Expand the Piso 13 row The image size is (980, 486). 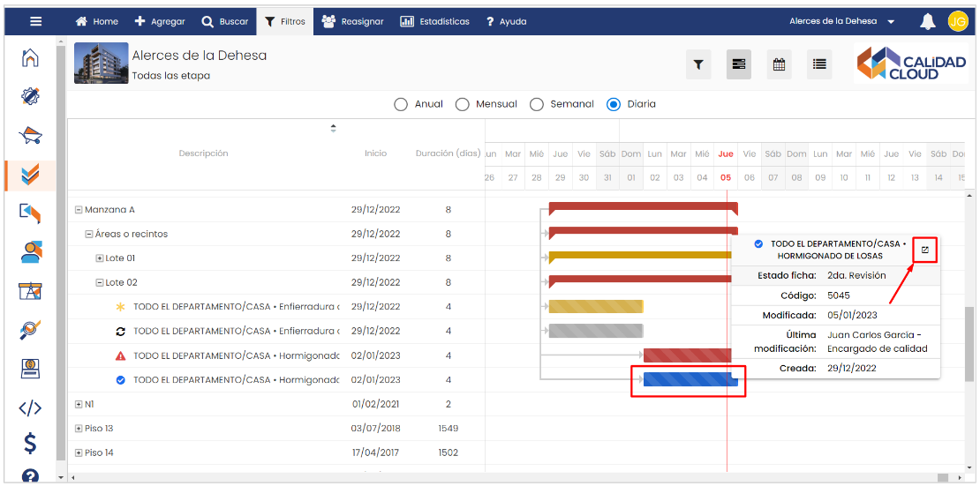[79, 429]
